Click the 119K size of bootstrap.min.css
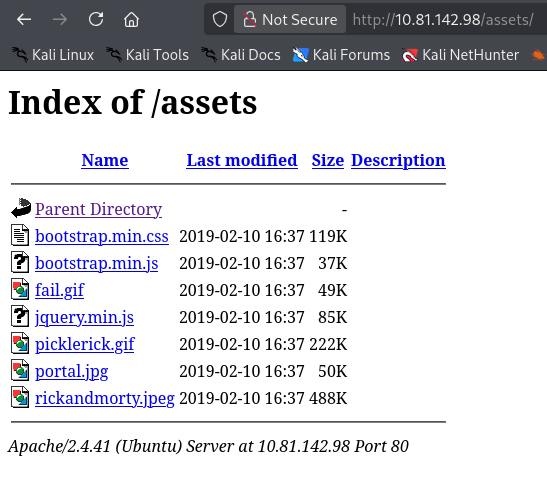 (328, 236)
